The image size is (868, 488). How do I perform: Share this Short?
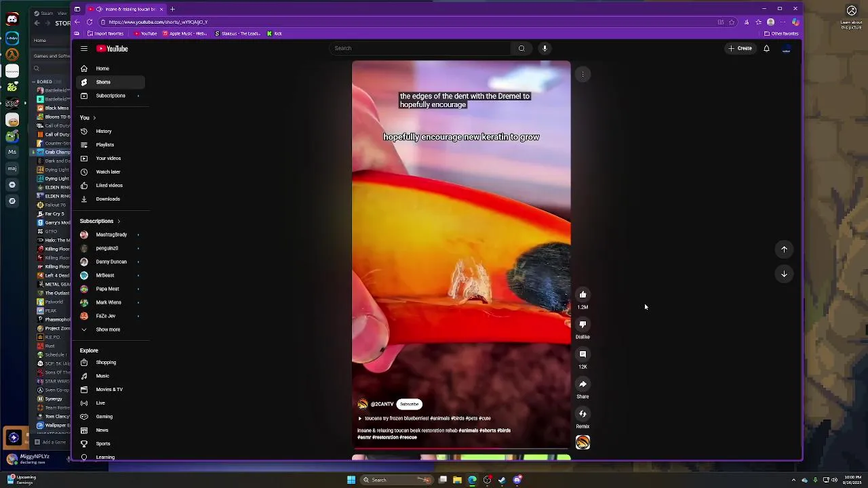[x=583, y=384]
